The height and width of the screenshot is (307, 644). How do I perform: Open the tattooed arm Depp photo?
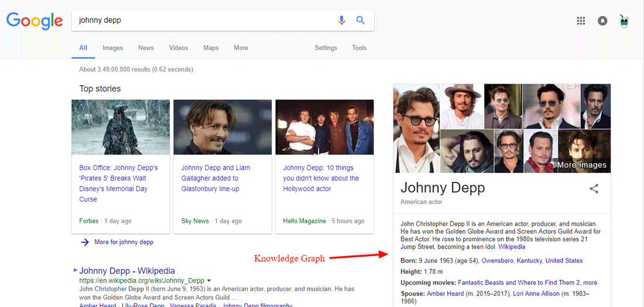(x=467, y=151)
